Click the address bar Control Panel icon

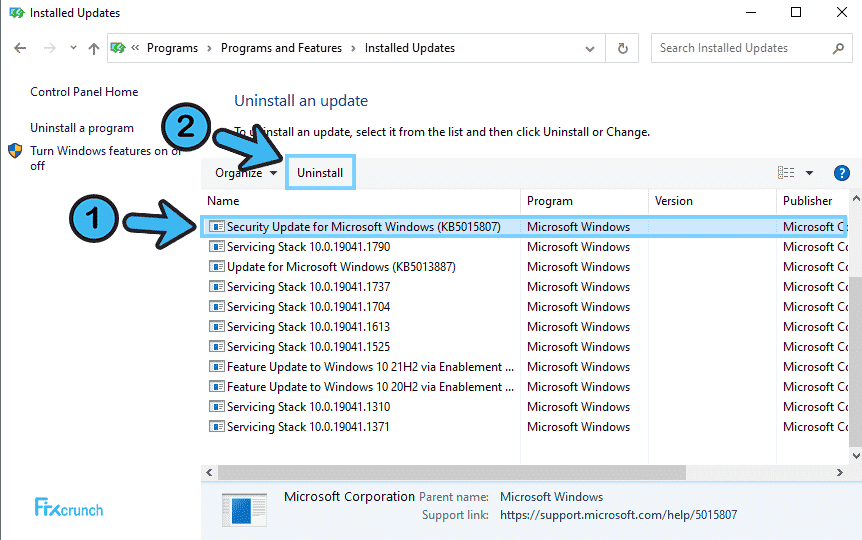[118, 48]
